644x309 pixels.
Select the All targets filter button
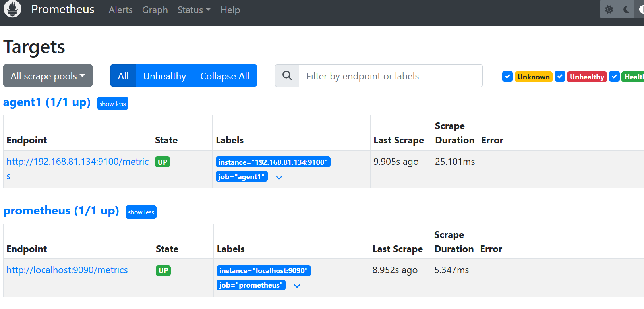click(x=123, y=75)
